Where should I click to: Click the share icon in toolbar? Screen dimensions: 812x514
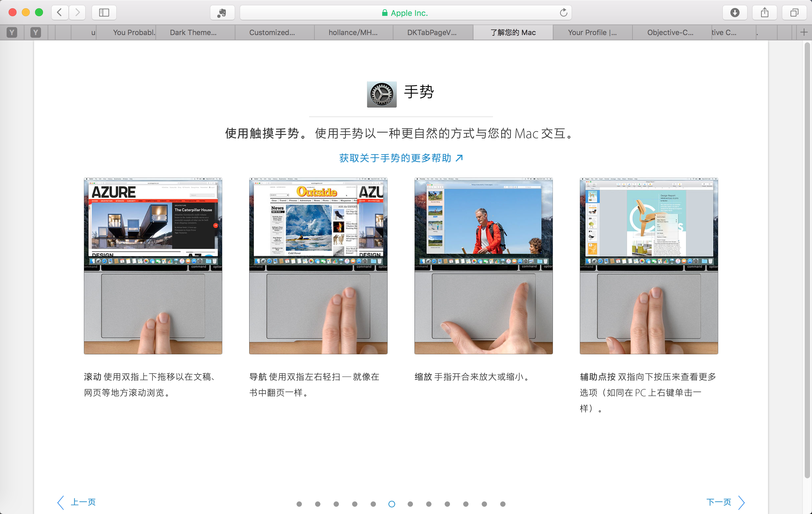(765, 13)
